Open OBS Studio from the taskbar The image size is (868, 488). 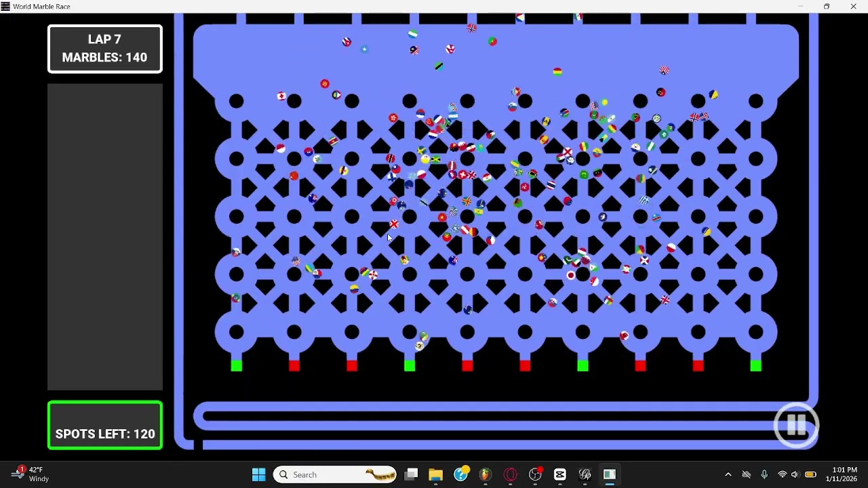click(536, 474)
